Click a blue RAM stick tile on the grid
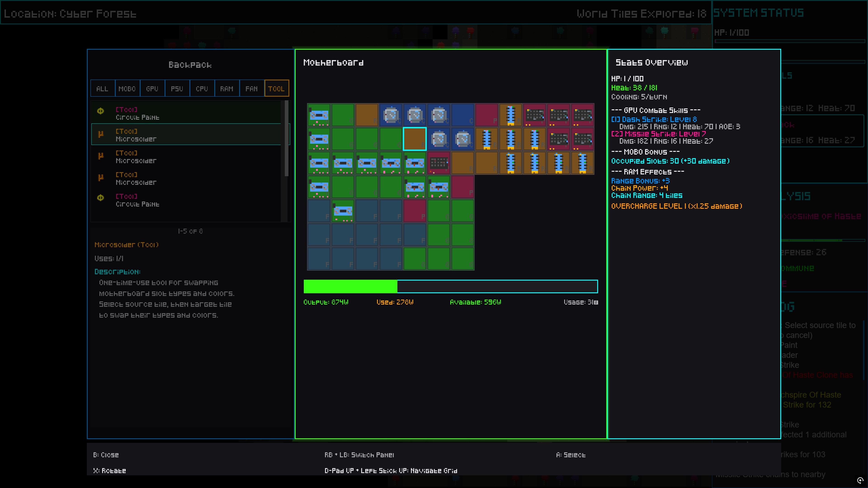868x488 pixels. pos(511,115)
